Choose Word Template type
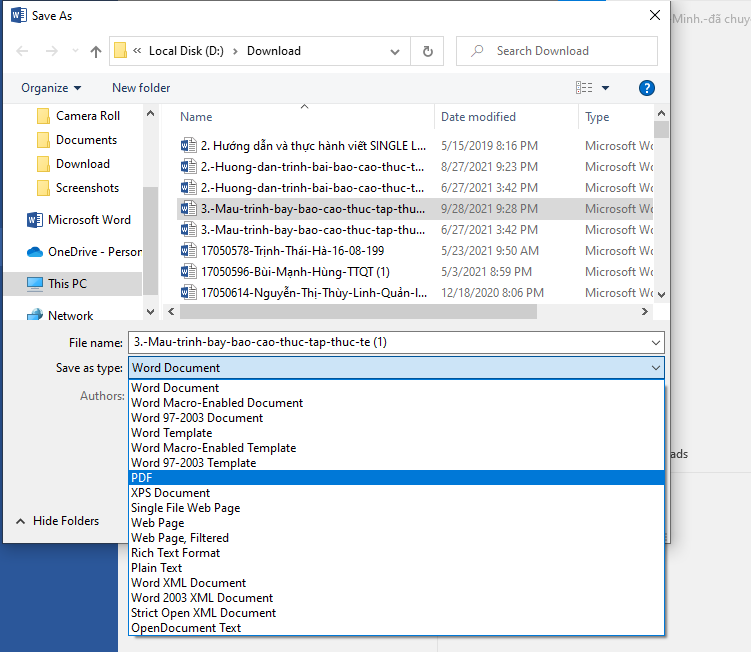The image size is (751, 652). coord(397,433)
